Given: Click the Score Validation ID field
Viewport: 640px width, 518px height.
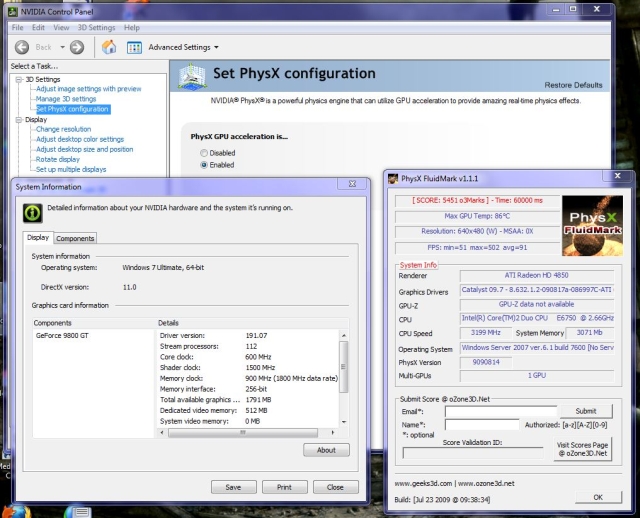Looking at the screenshot, I should click(x=473, y=453).
